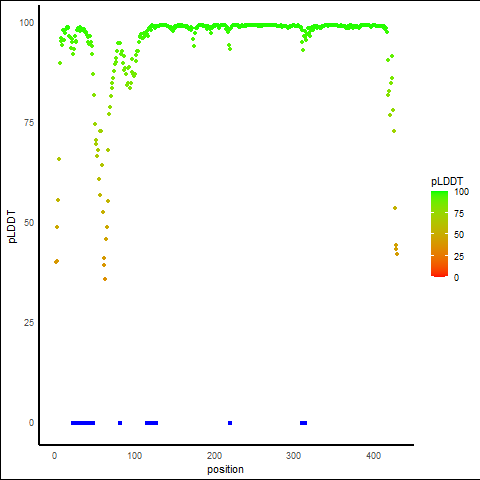
Task: Click the small blue marker near position 220
Action: (x=230, y=423)
